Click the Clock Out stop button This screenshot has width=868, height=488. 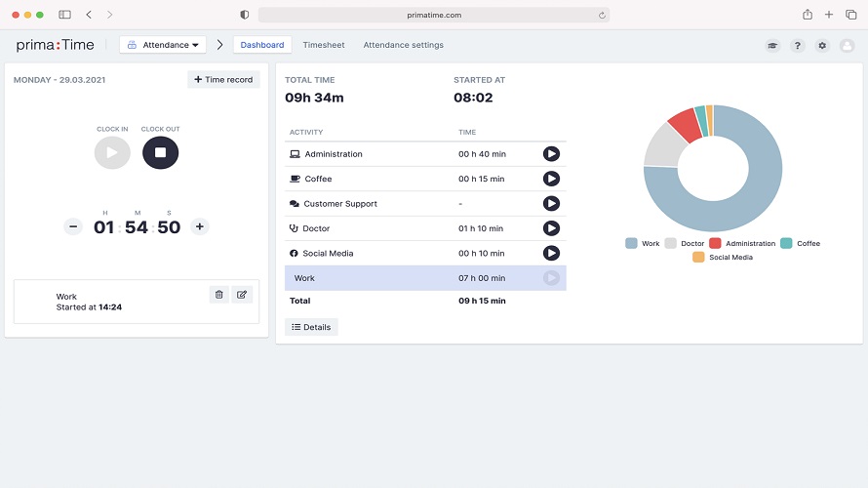(x=160, y=152)
